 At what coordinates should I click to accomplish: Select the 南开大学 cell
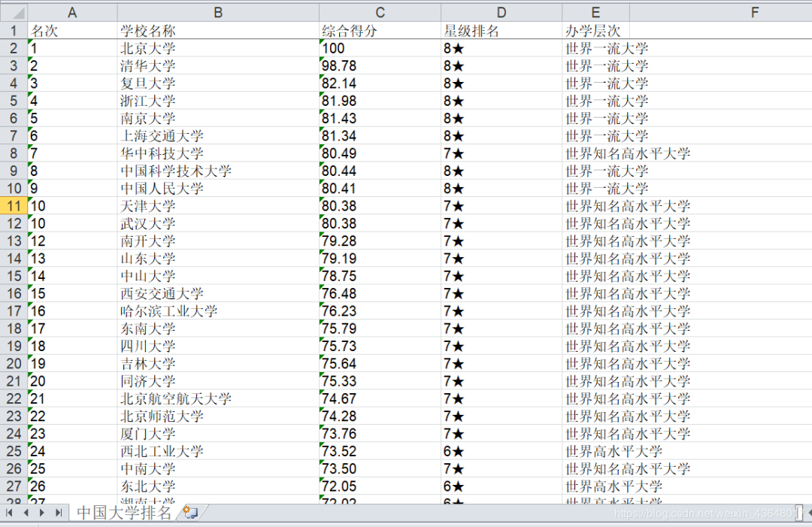tap(218, 241)
